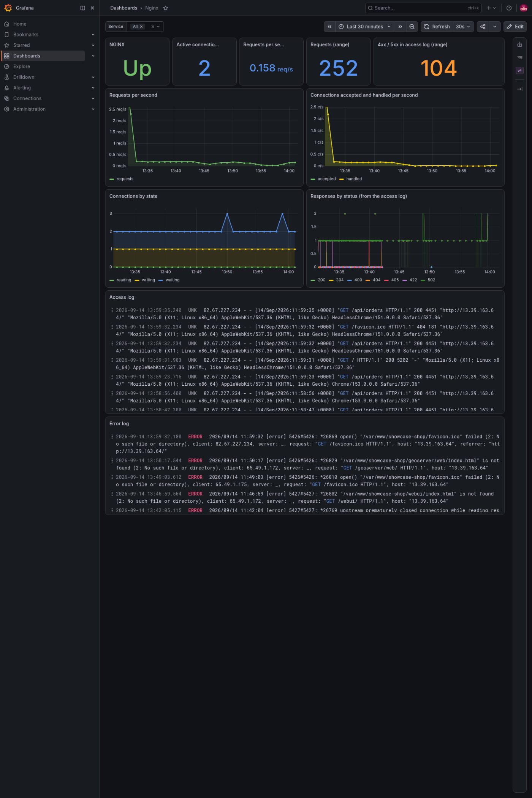The image size is (532, 798).
Task: Expand the Administration section chevron
Action: point(93,109)
